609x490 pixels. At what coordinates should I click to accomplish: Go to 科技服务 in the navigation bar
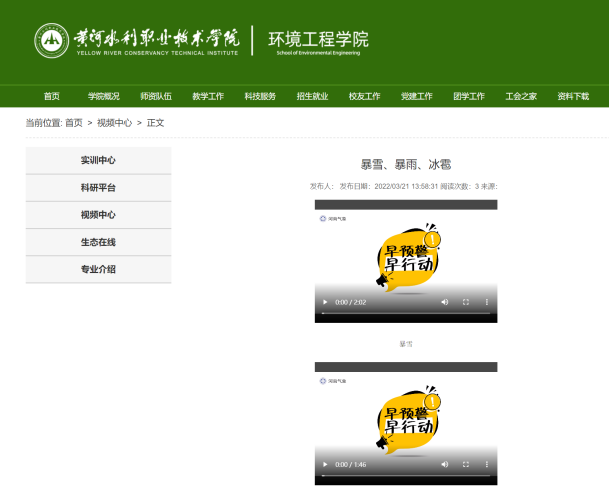coord(260,96)
